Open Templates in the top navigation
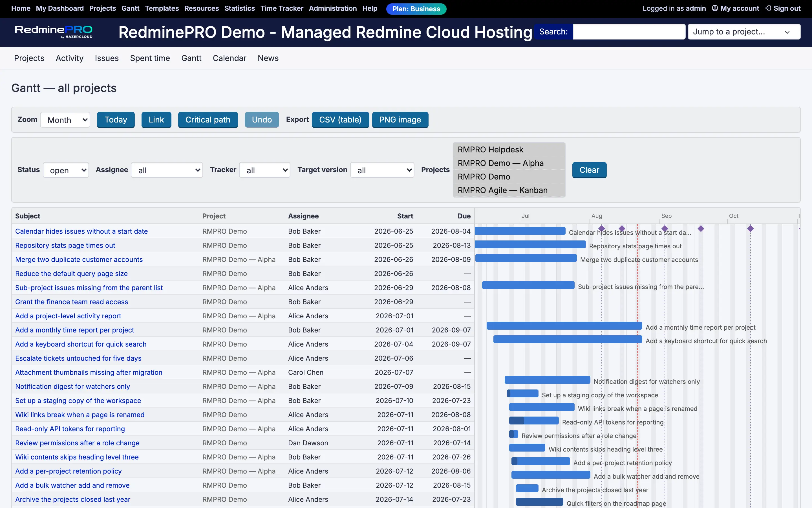Screen dimensions: 812x508 click(x=162, y=8)
